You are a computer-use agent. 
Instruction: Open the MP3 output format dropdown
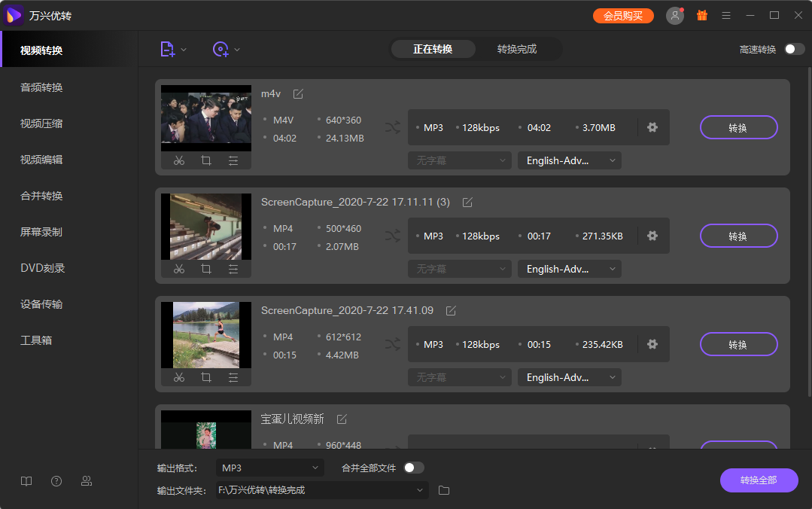pyautogui.click(x=269, y=467)
